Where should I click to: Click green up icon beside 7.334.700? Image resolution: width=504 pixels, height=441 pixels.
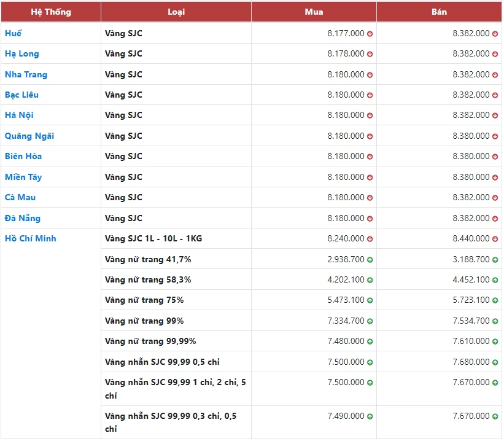(370, 321)
